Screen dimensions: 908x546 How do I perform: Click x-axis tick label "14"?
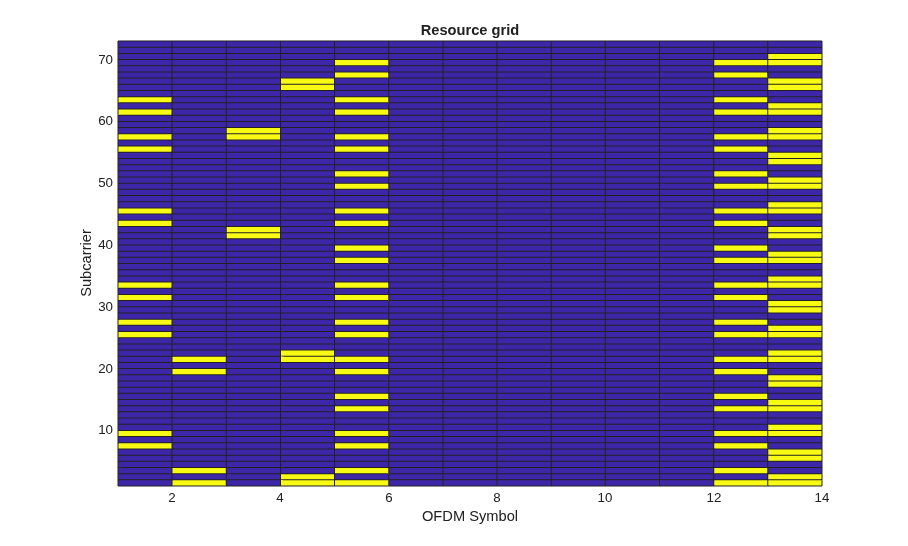pos(822,498)
